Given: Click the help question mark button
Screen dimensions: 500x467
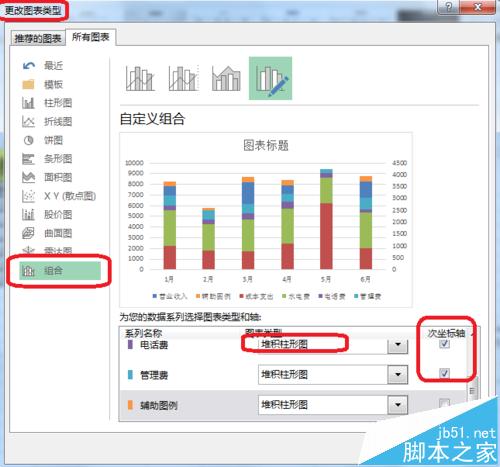Looking at the screenshot, I should coord(449,7).
